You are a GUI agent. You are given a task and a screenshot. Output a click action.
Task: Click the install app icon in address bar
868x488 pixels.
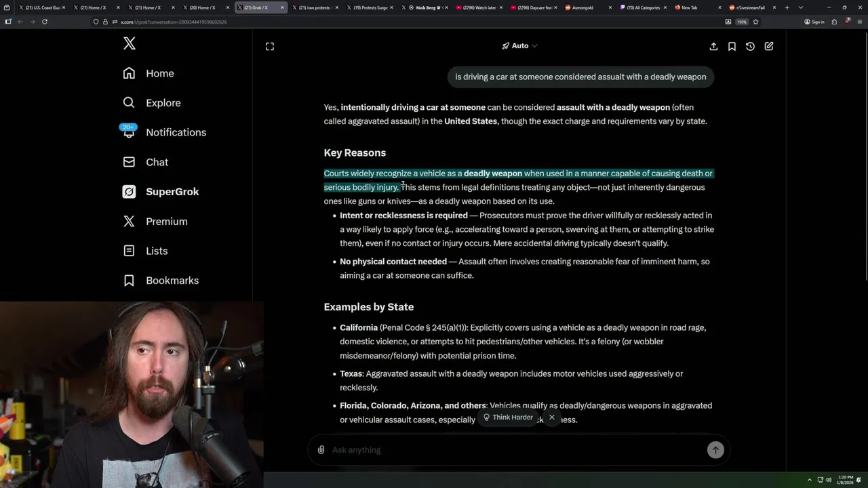(x=728, y=22)
